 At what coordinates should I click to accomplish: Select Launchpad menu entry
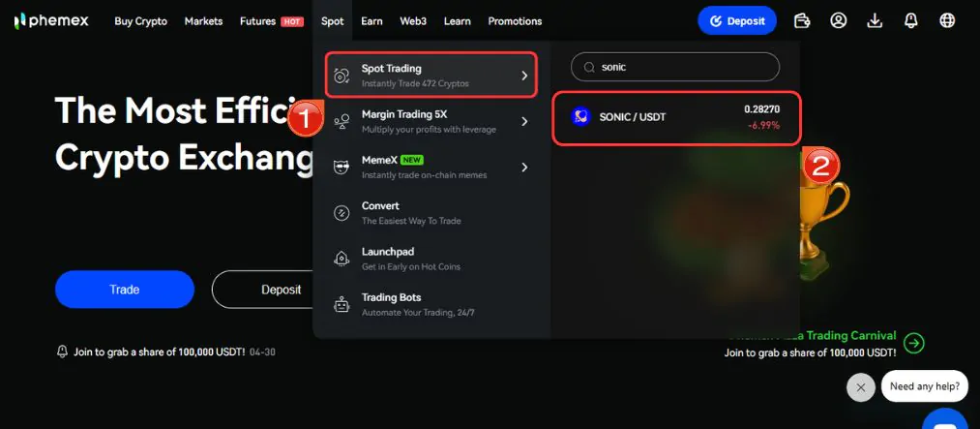[431, 259]
